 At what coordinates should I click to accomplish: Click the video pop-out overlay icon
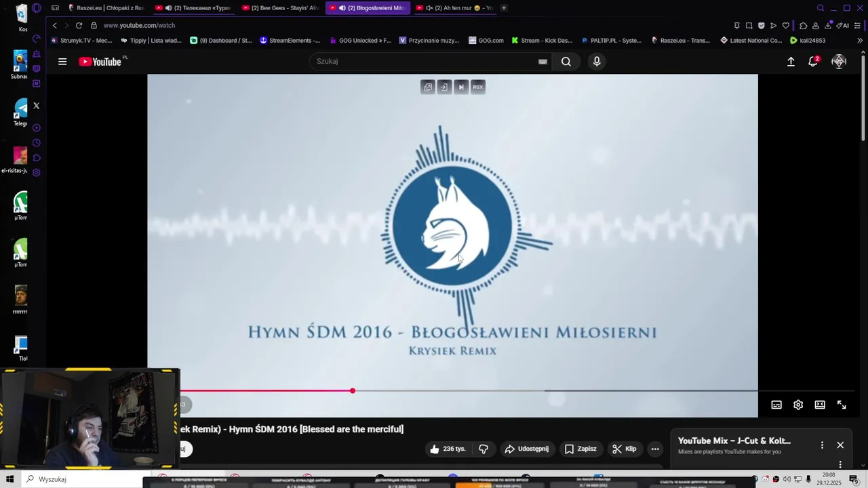pyautogui.click(x=427, y=87)
